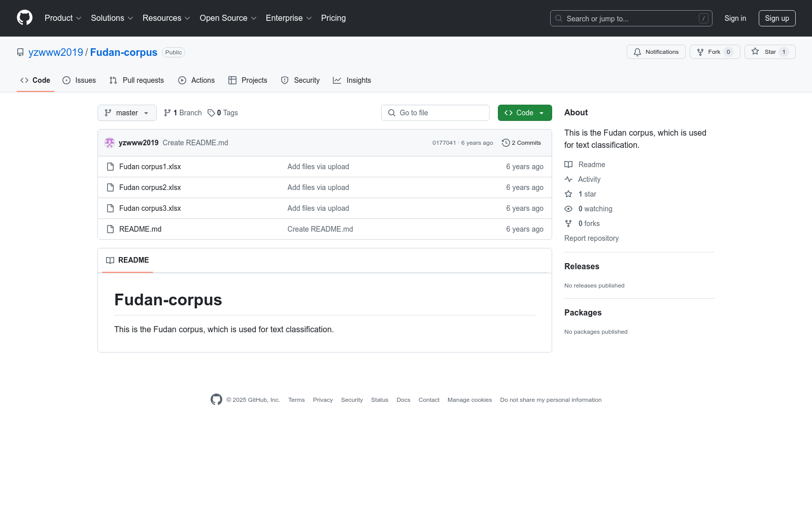Click file icon beside Fudan corpus3.xlsx
812x508 pixels.
(110, 208)
